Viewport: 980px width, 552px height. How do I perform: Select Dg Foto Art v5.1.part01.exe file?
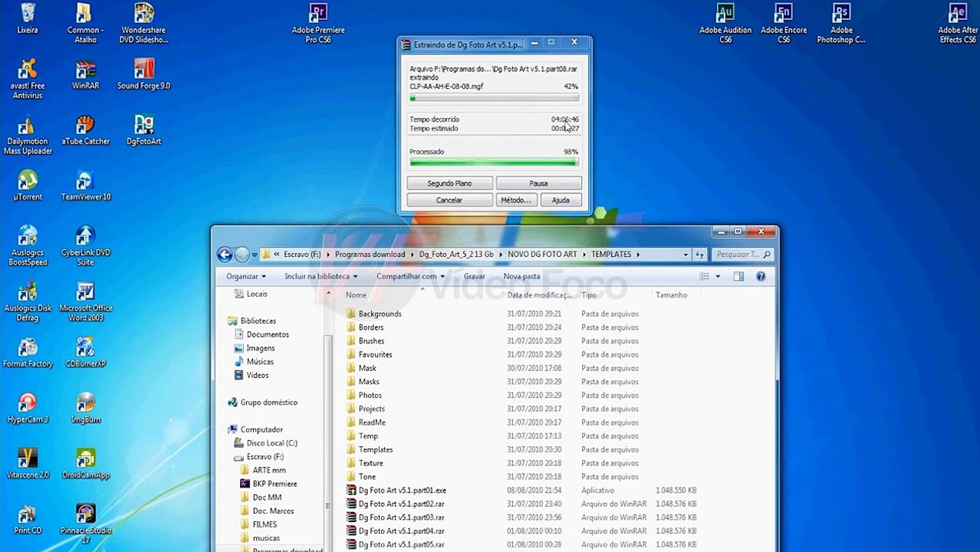tap(402, 491)
